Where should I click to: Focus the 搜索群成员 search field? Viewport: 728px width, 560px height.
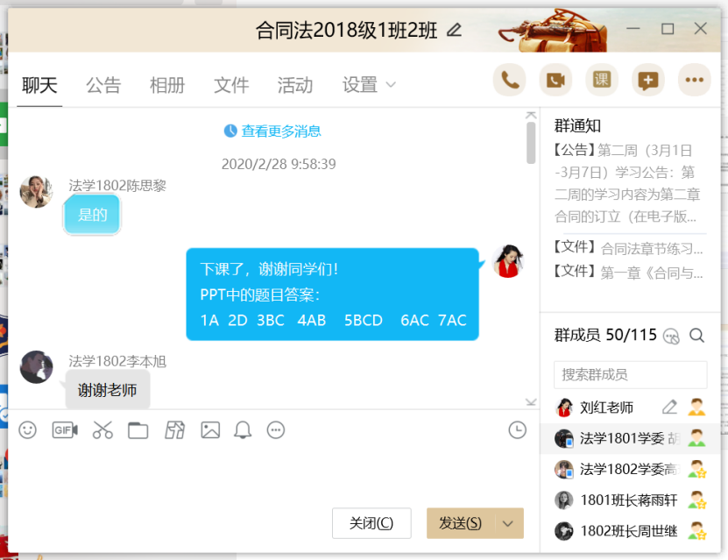(x=630, y=374)
